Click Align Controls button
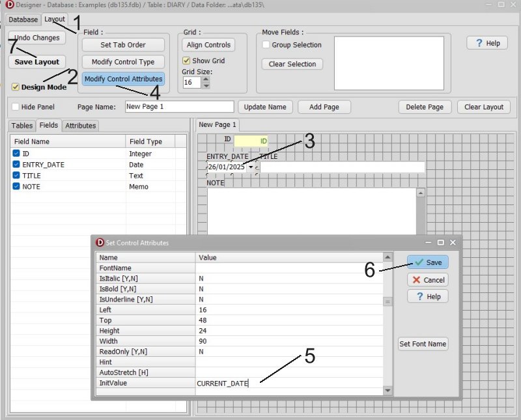 tap(208, 45)
